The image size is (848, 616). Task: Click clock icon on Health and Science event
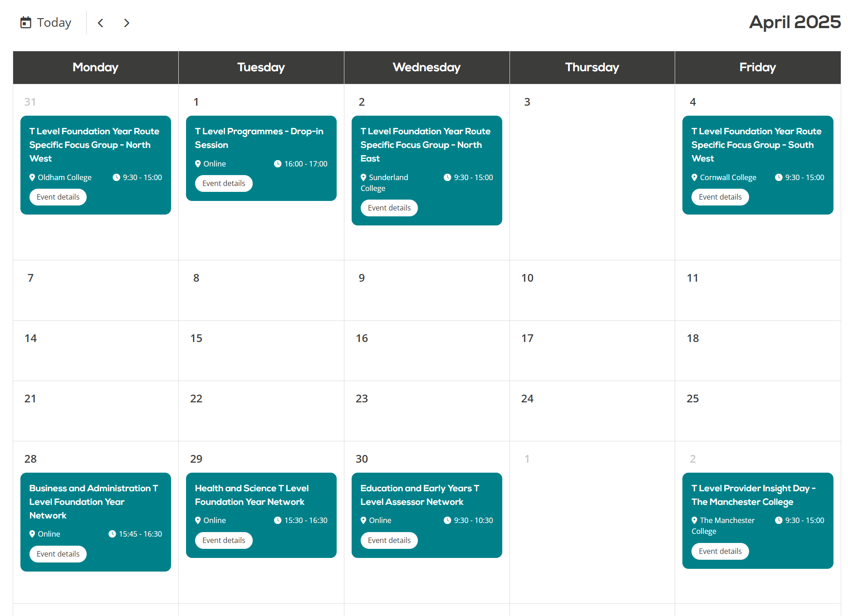click(278, 520)
